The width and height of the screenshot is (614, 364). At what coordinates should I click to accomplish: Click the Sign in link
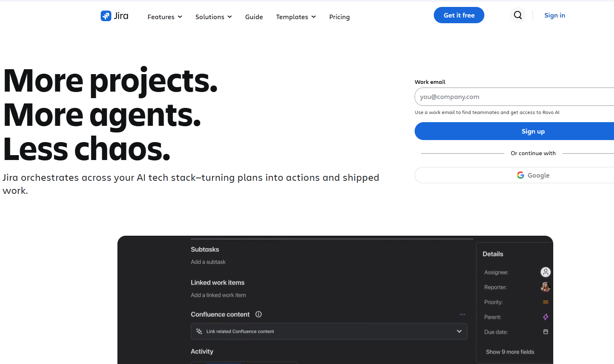[554, 15]
